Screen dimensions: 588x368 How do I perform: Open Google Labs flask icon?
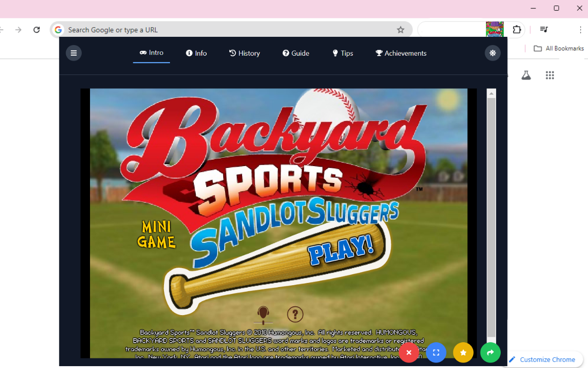526,75
